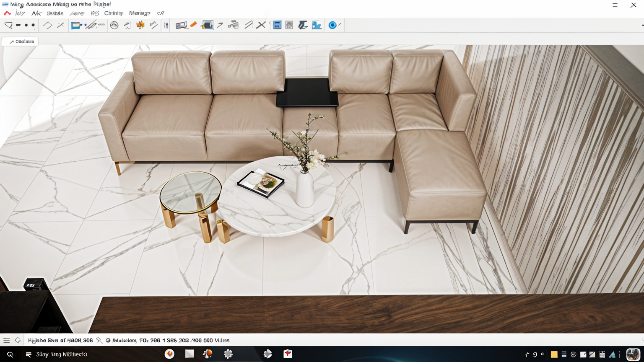Select the X-shaped delete tool in toolbar

pyautogui.click(x=261, y=25)
